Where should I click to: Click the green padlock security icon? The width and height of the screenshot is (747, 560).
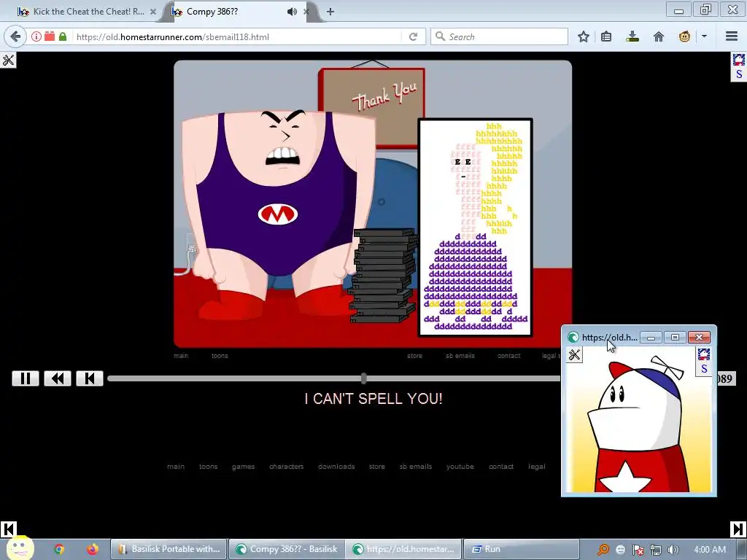[x=63, y=36]
